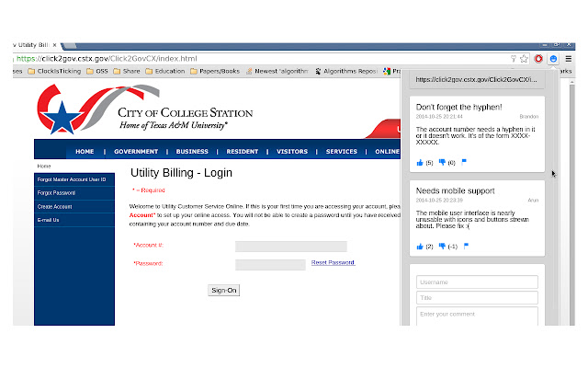Open the Algorithms Repos bookmark
This screenshot has height=368, width=588.
coord(346,71)
